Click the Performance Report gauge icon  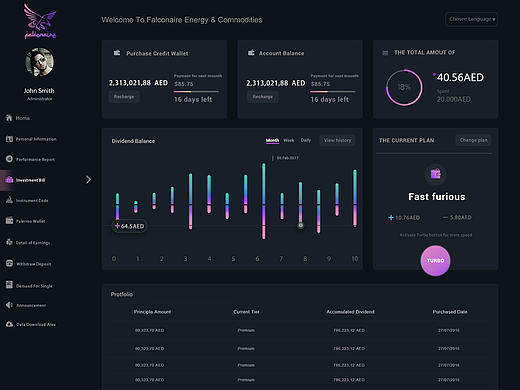point(9,159)
